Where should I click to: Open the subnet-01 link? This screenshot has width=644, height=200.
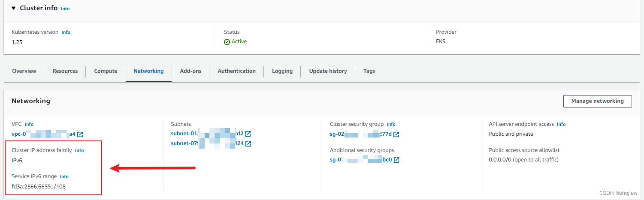tap(207, 134)
